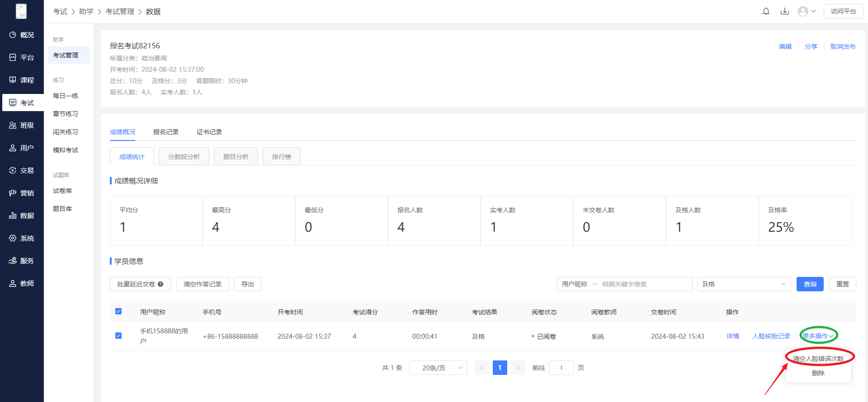Image resolution: width=868 pixels, height=402 pixels.
Task: Open the 交易 transactions sidebar icon
Action: tap(13, 170)
